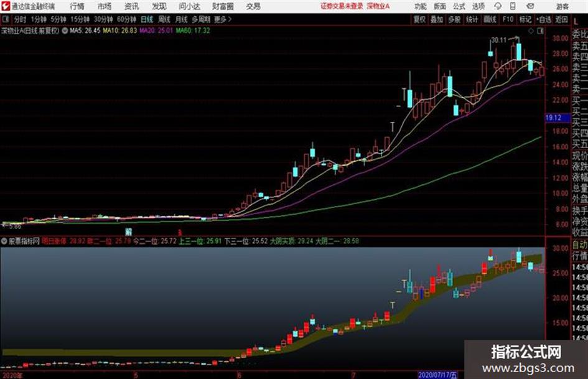Viewport: 588px width, 379px height.
Task: Click the 2020年 label on time axis
Action: point(12,375)
